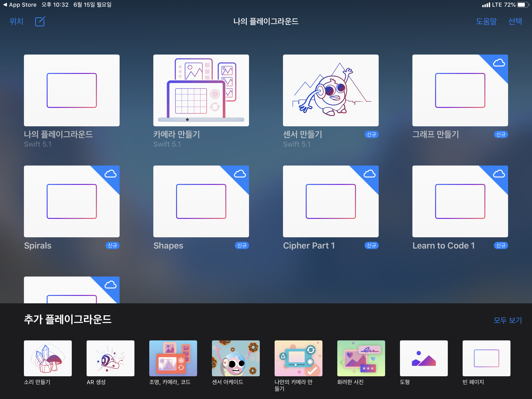Tap cloud download icon on Shapes
The width and height of the screenshot is (532, 399).
[240, 174]
